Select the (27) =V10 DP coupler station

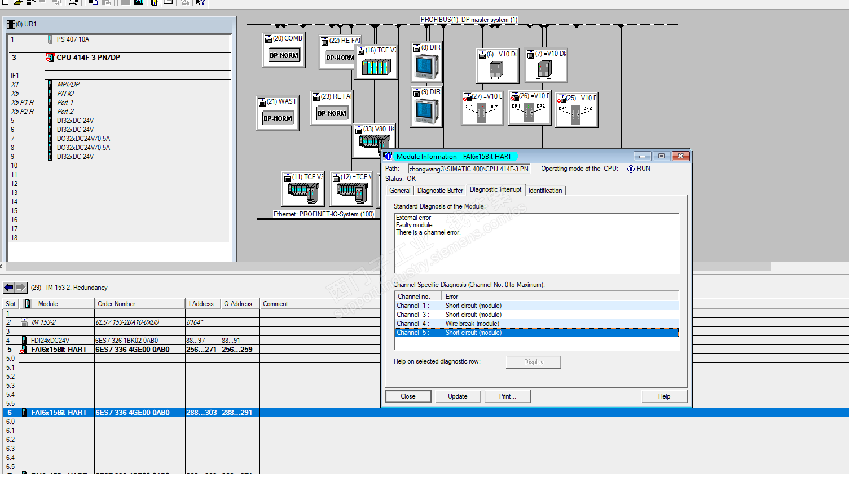point(482,108)
